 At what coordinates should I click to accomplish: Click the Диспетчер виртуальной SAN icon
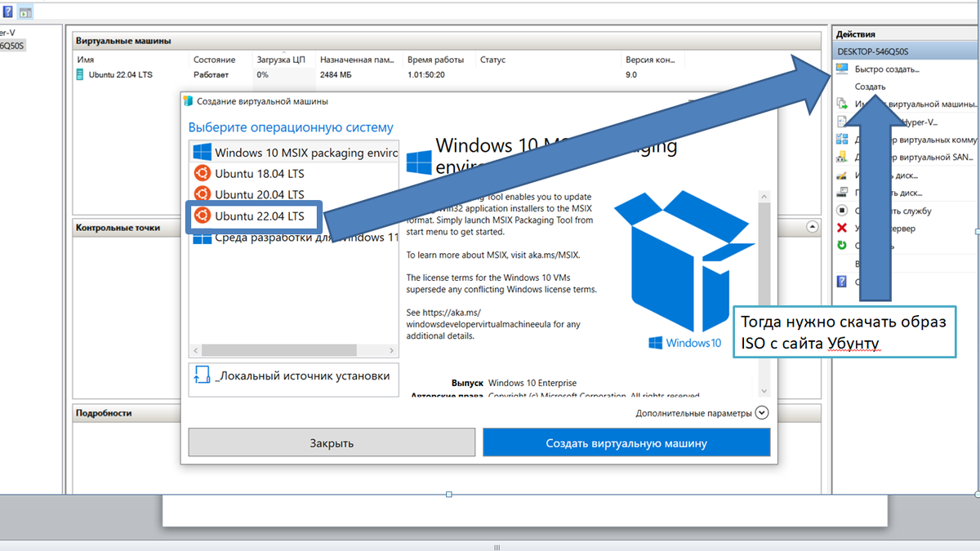(840, 156)
